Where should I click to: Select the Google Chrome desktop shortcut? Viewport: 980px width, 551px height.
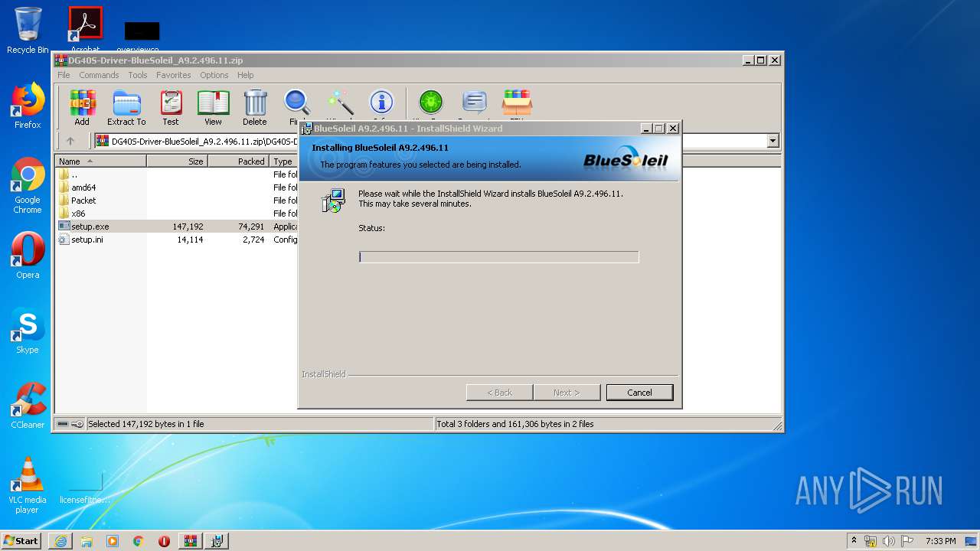click(x=28, y=185)
